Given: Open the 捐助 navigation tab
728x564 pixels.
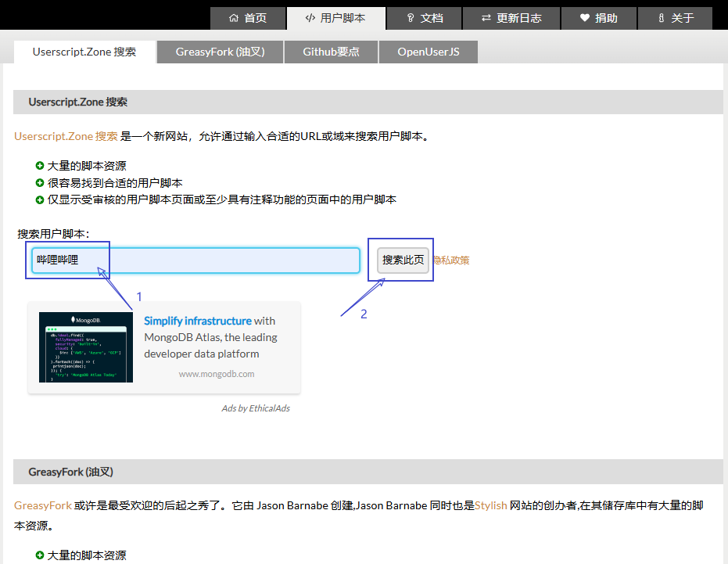Looking at the screenshot, I should coord(599,18).
